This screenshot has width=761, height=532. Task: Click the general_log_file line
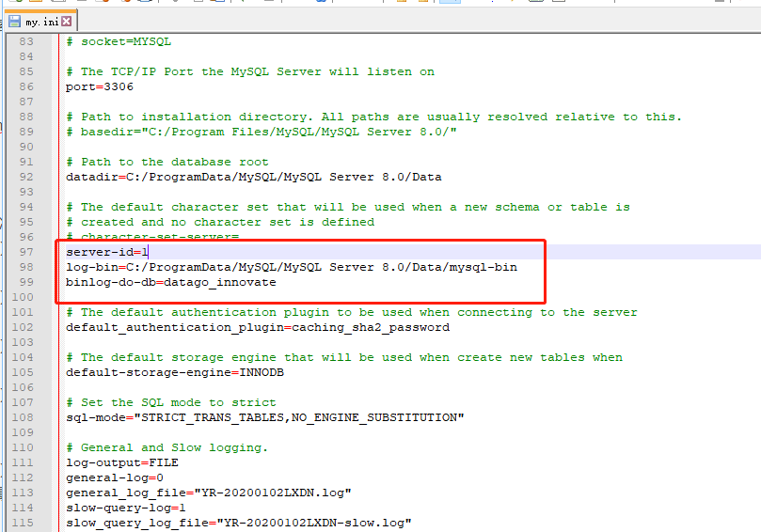209,493
